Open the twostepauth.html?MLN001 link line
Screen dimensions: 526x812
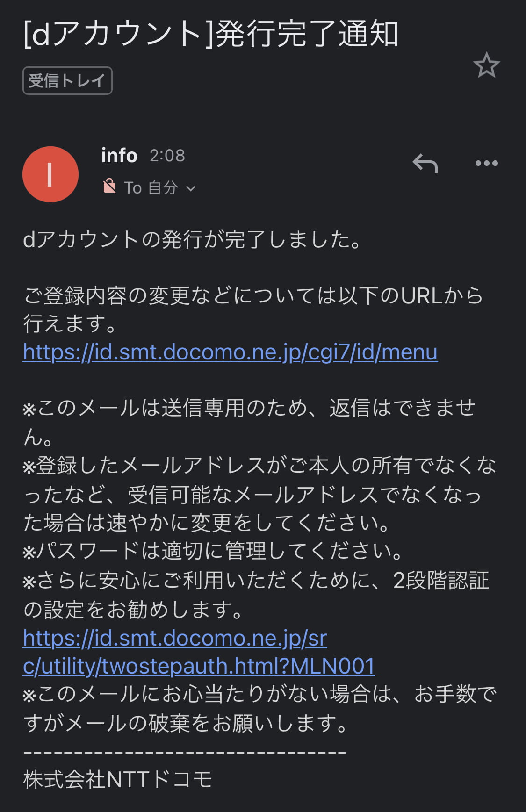tap(199, 666)
